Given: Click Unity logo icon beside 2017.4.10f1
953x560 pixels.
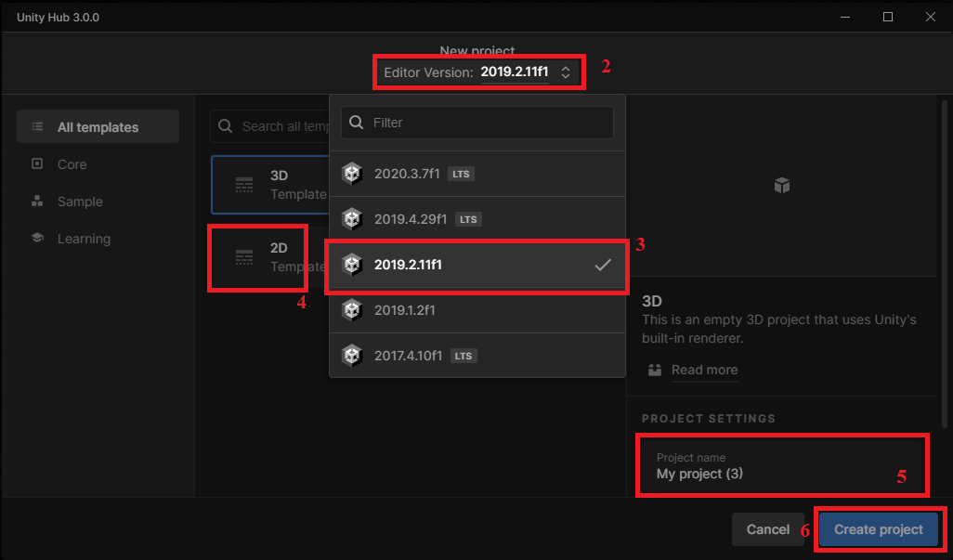Looking at the screenshot, I should [x=352, y=356].
